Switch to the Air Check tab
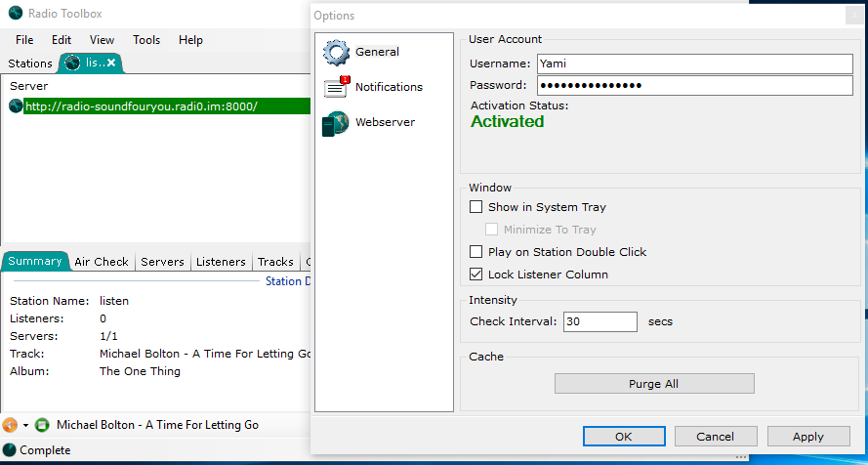Screen dimensions: 868x465 [x=102, y=262]
